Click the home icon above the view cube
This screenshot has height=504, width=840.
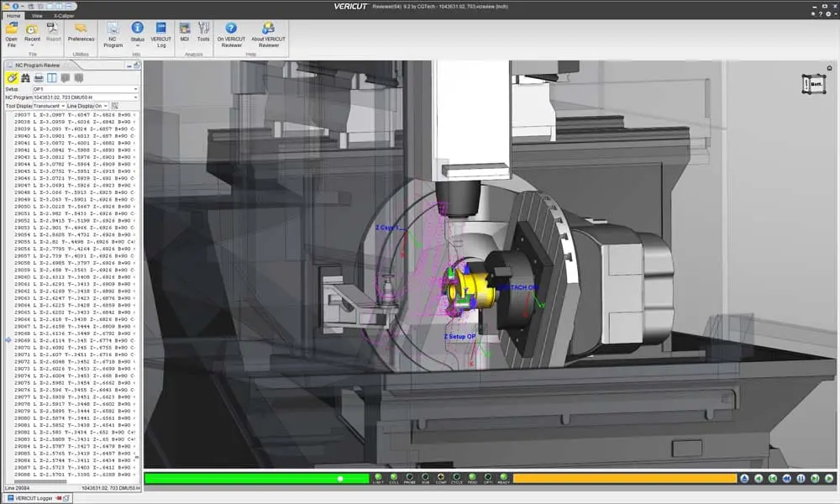[829, 68]
